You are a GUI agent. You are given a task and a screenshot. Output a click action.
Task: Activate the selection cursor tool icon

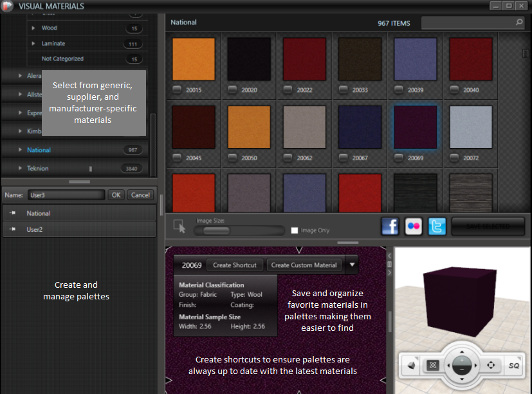179,226
